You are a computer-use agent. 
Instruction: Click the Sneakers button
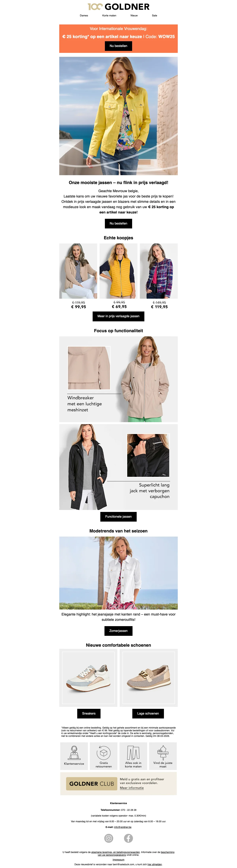[89, 713]
